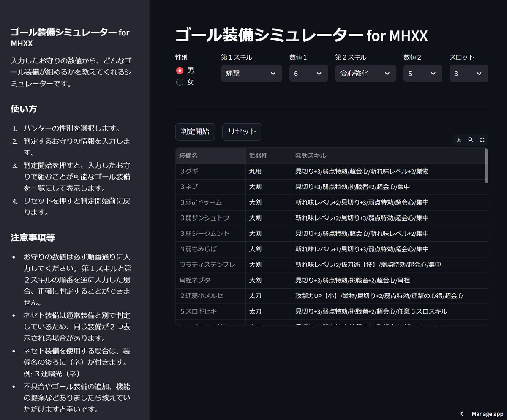Click the main page title heading
This screenshot has width=507, height=420.
click(302, 35)
